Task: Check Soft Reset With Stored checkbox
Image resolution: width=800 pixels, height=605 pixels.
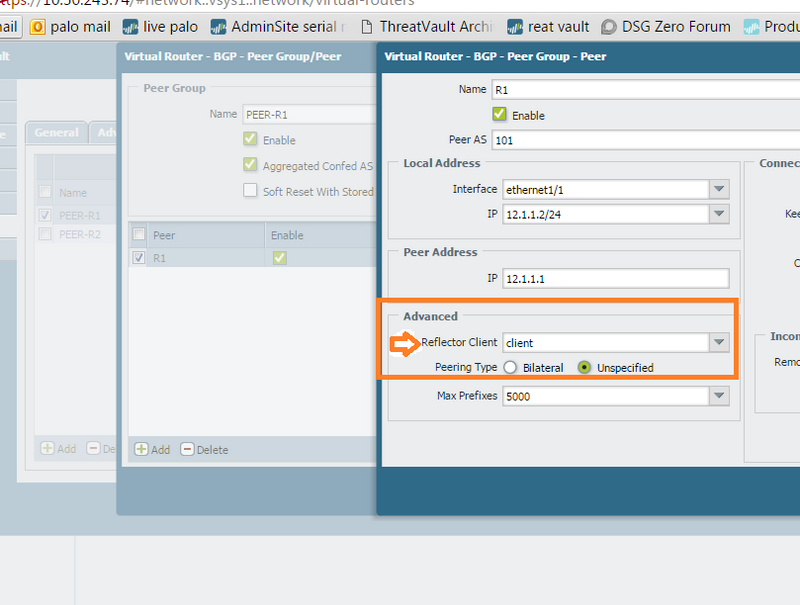Action: [250, 190]
